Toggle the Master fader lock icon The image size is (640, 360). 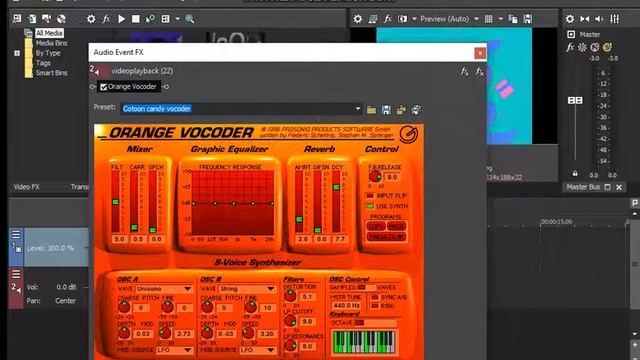coord(575,173)
